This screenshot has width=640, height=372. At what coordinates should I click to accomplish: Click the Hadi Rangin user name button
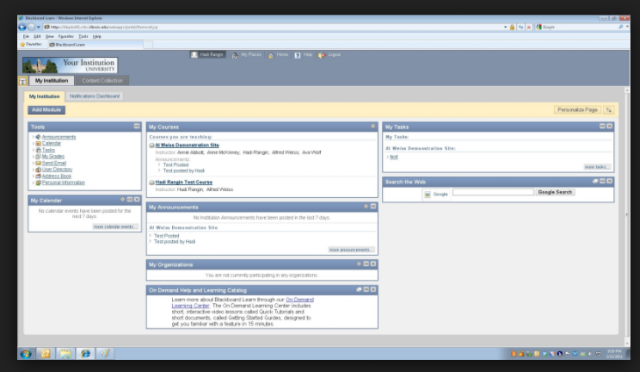pos(208,55)
